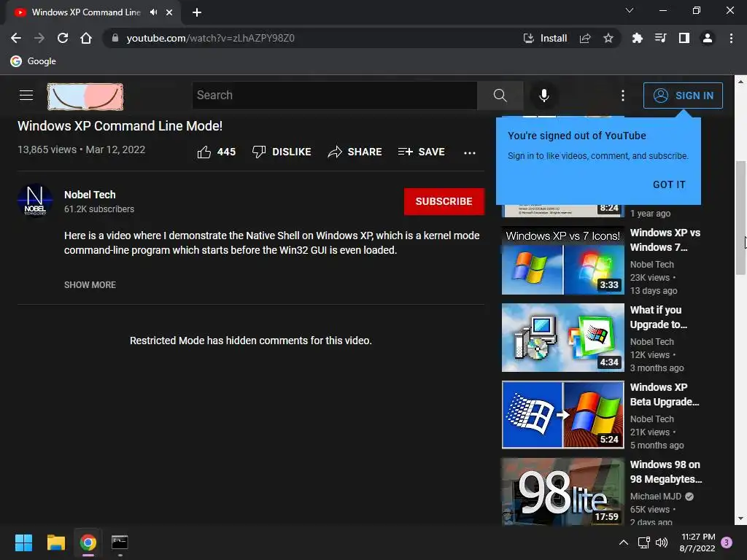The width and height of the screenshot is (747, 560).
Task: Open 'Windows 98 on 98 Megabytes...' title
Action: [666, 472]
